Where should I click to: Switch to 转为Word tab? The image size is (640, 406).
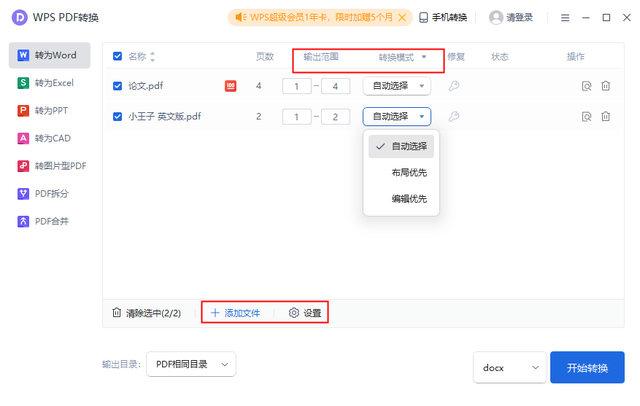49,55
